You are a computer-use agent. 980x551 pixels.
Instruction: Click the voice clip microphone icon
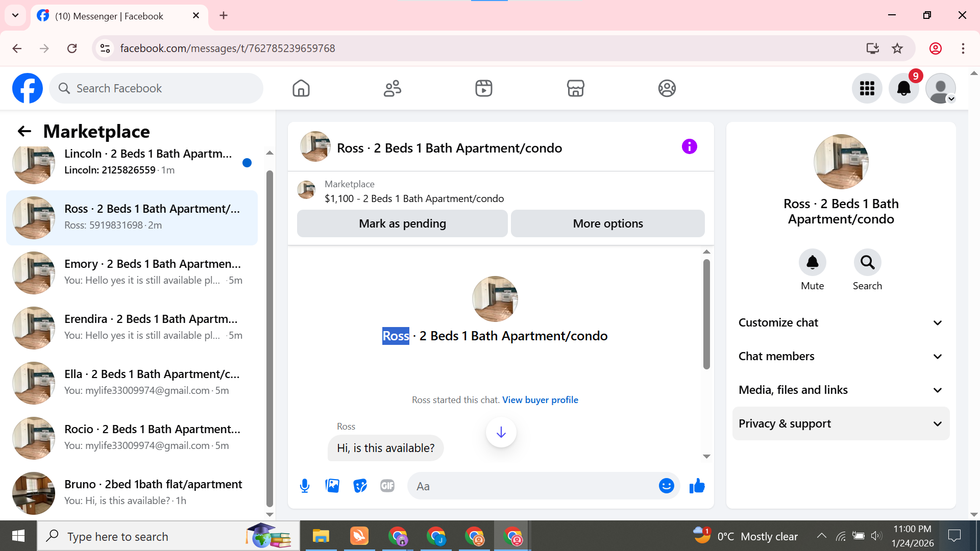(x=305, y=486)
